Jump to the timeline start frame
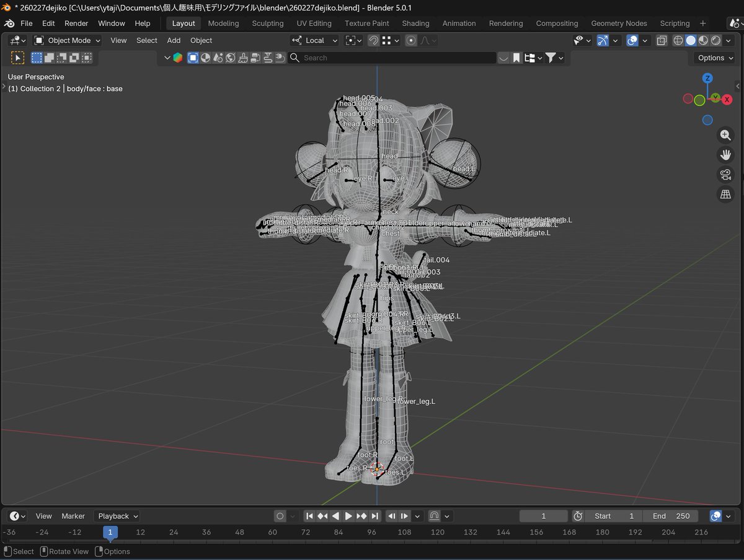This screenshot has height=560, width=744. click(309, 516)
